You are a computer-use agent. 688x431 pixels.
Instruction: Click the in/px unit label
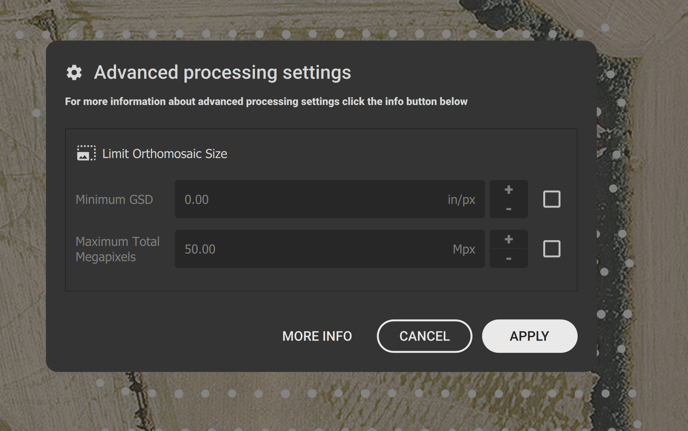click(x=461, y=200)
